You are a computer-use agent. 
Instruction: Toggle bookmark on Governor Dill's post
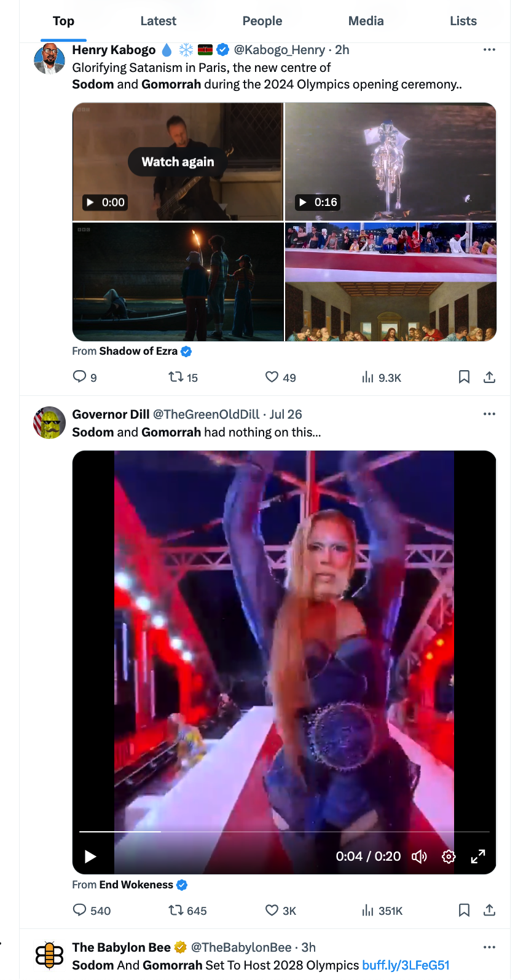tap(464, 910)
